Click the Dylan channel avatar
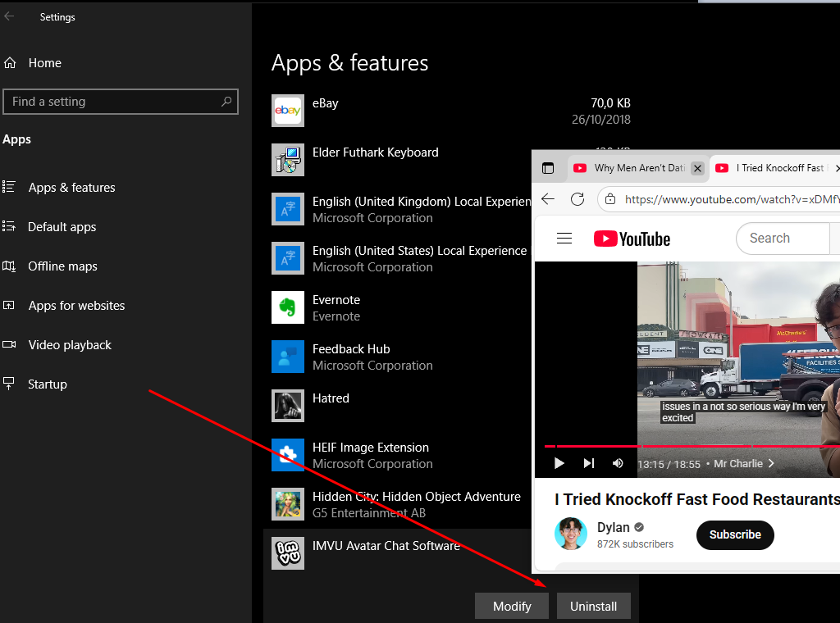The image size is (840, 623). click(x=571, y=534)
